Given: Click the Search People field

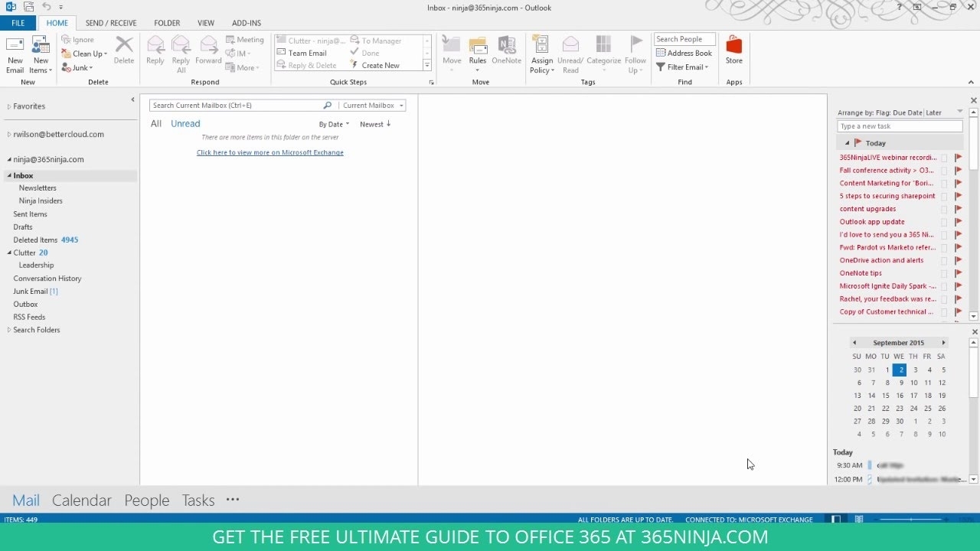Looking at the screenshot, I should click(684, 39).
